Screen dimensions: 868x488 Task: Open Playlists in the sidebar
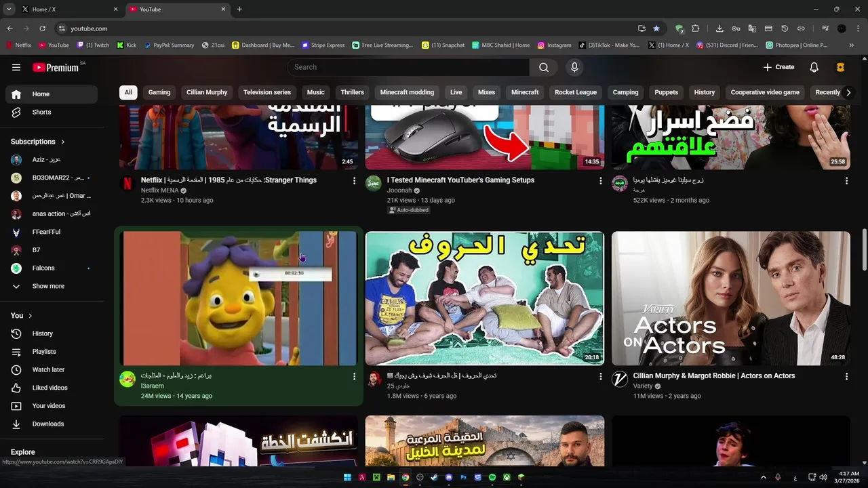point(52,352)
